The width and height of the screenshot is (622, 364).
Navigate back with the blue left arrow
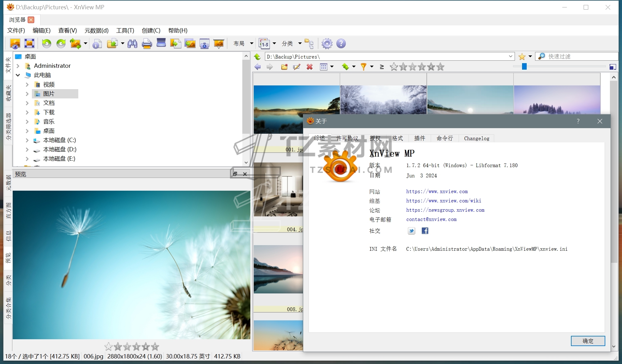(257, 67)
